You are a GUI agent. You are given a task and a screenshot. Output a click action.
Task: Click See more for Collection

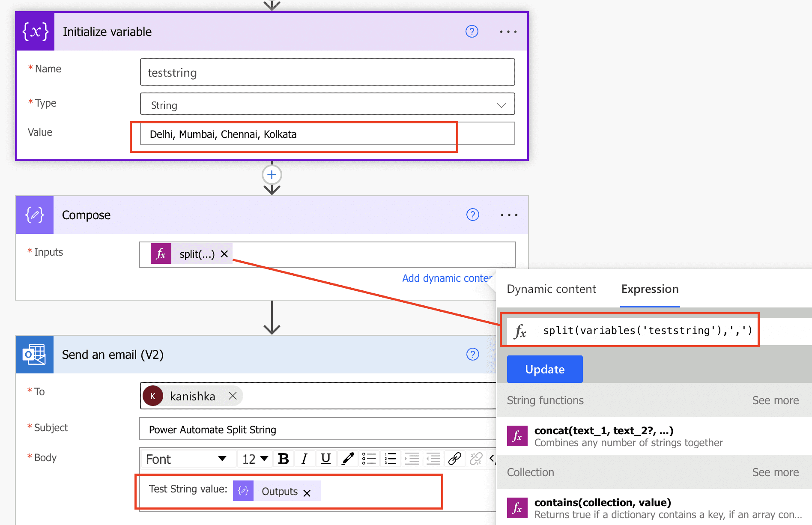(x=775, y=472)
